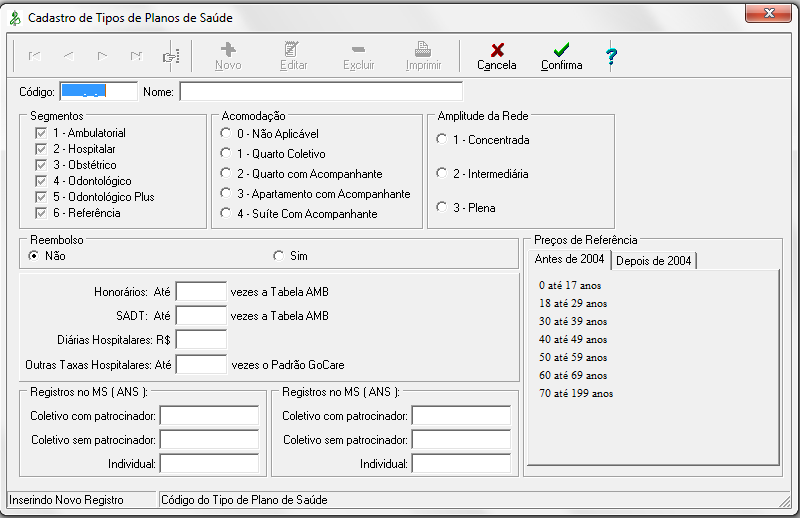The width and height of the screenshot is (800, 518).
Task: Select Não for Reembolso
Action: tap(34, 255)
